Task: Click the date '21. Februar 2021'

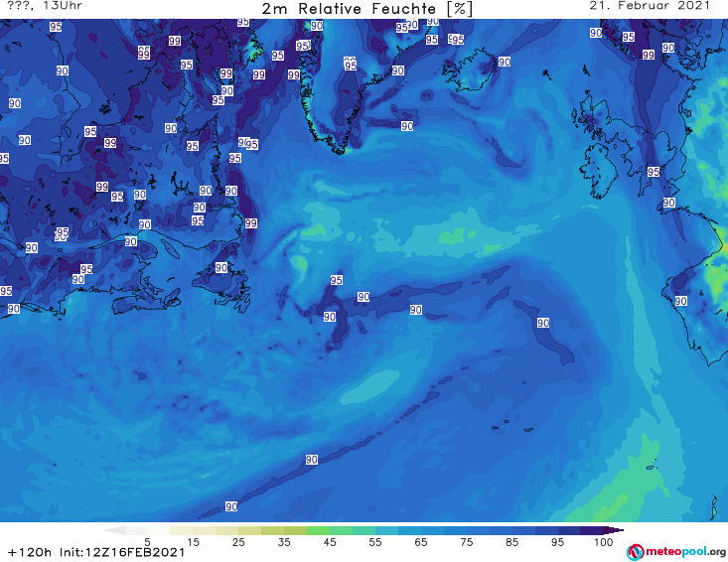Action: pos(650,6)
